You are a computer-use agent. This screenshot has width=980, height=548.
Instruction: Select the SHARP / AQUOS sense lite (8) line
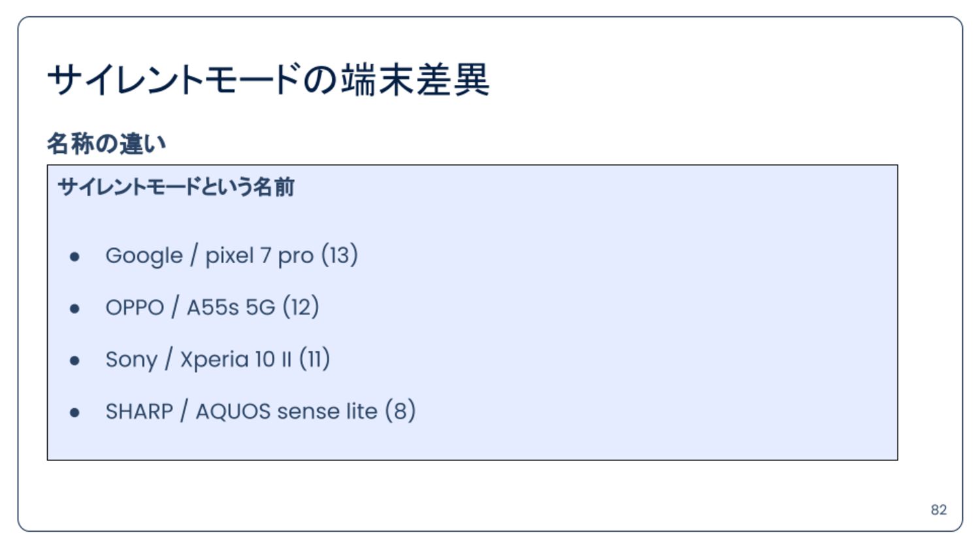261,411
